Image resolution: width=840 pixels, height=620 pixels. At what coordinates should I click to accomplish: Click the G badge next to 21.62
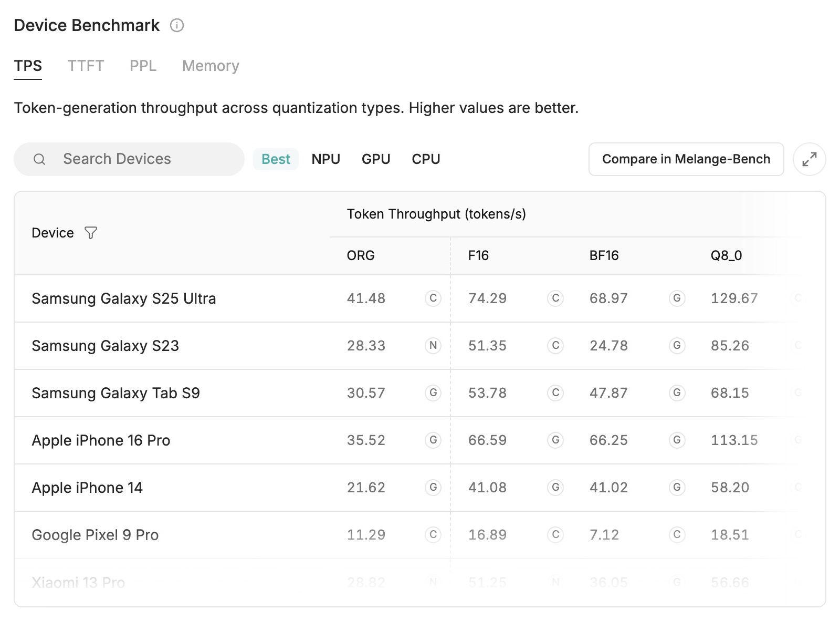coord(433,488)
